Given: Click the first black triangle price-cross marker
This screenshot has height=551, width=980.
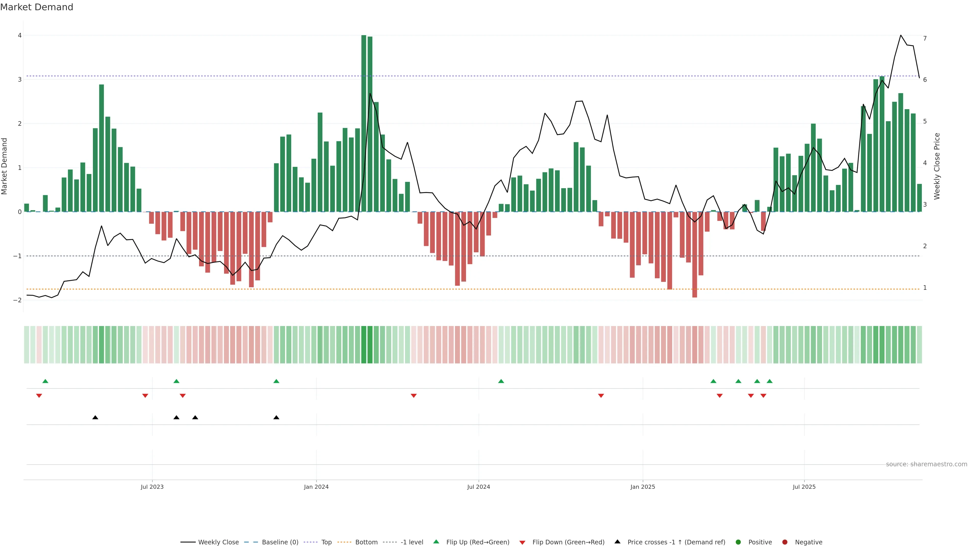Looking at the screenshot, I should (95, 418).
